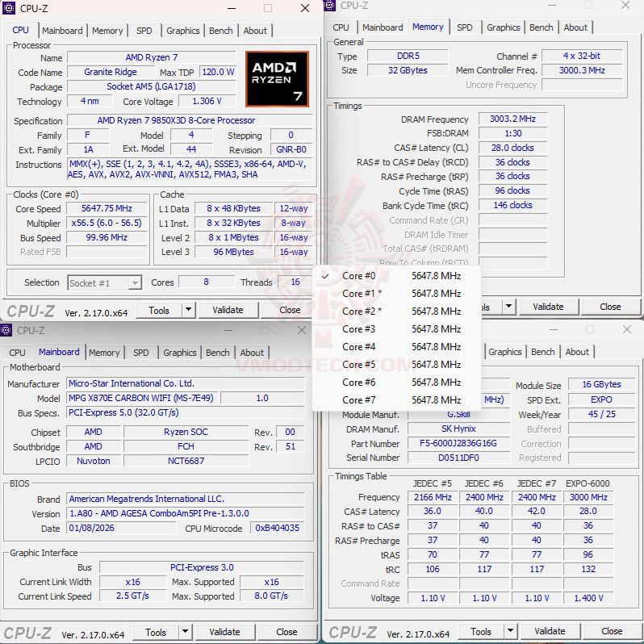Click Module Size value 16 GBytes
The height and width of the screenshot is (644, 644).
[x=602, y=384]
